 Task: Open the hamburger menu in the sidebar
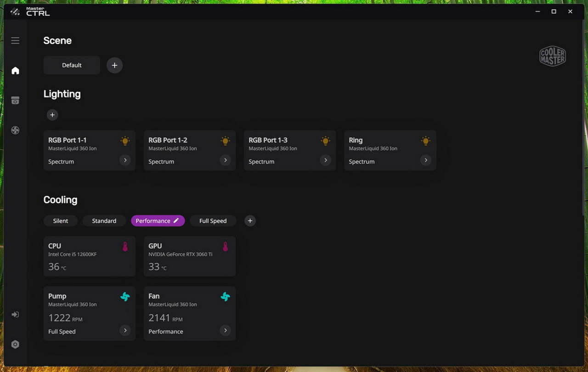[15, 40]
